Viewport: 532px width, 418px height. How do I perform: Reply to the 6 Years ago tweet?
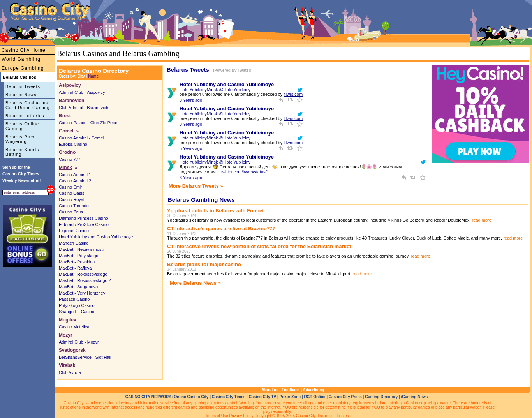404,178
